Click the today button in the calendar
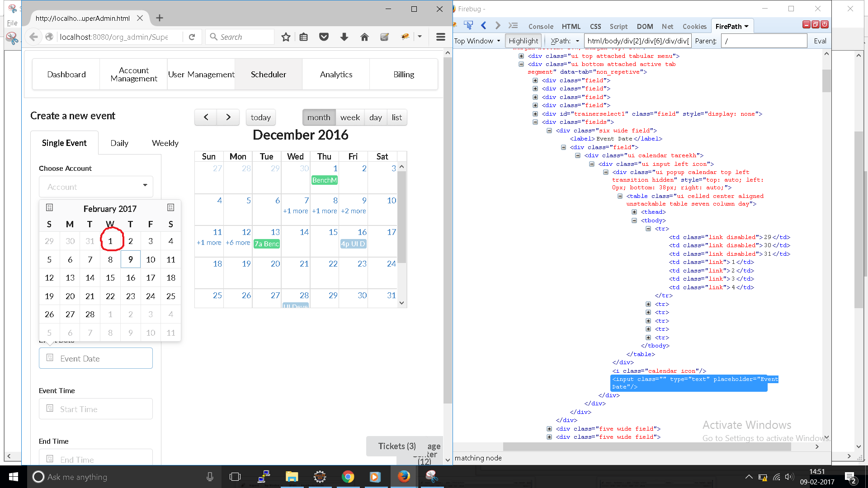868x488 pixels. [x=260, y=117]
